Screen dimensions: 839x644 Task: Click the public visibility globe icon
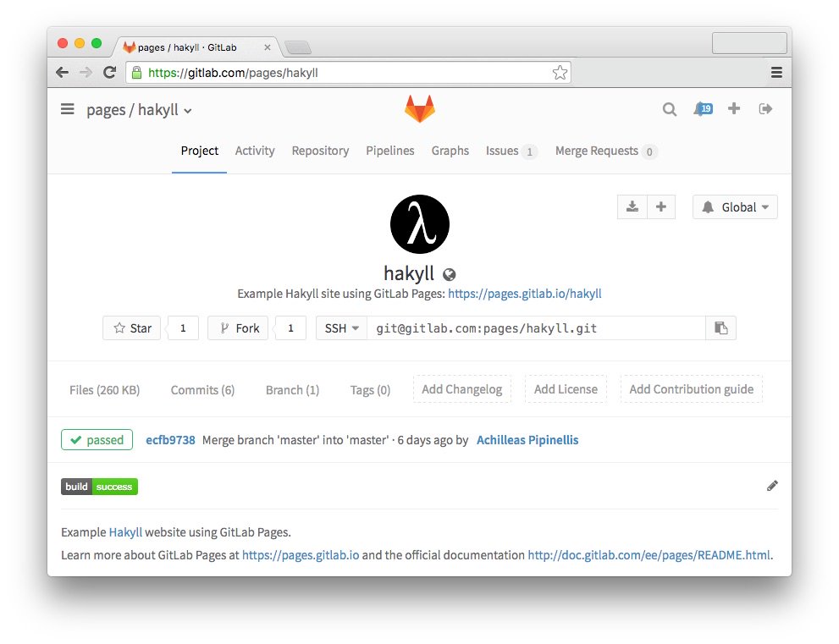tap(450, 274)
